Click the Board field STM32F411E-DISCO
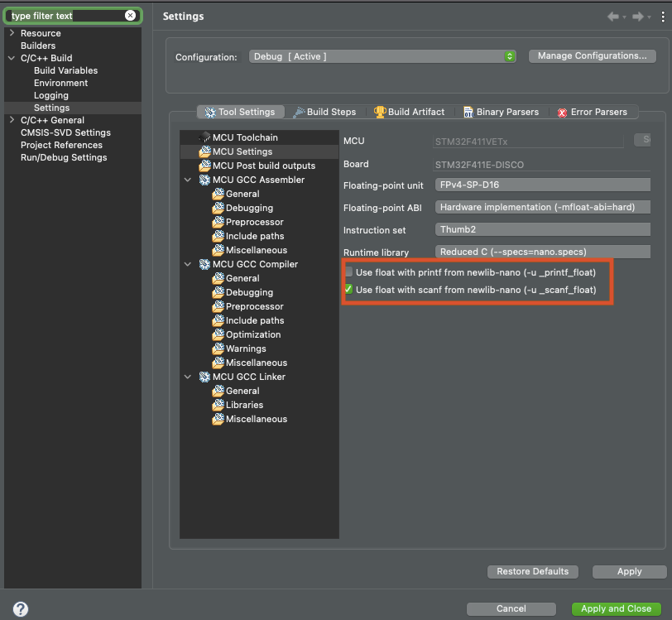The width and height of the screenshot is (672, 620). point(542,165)
